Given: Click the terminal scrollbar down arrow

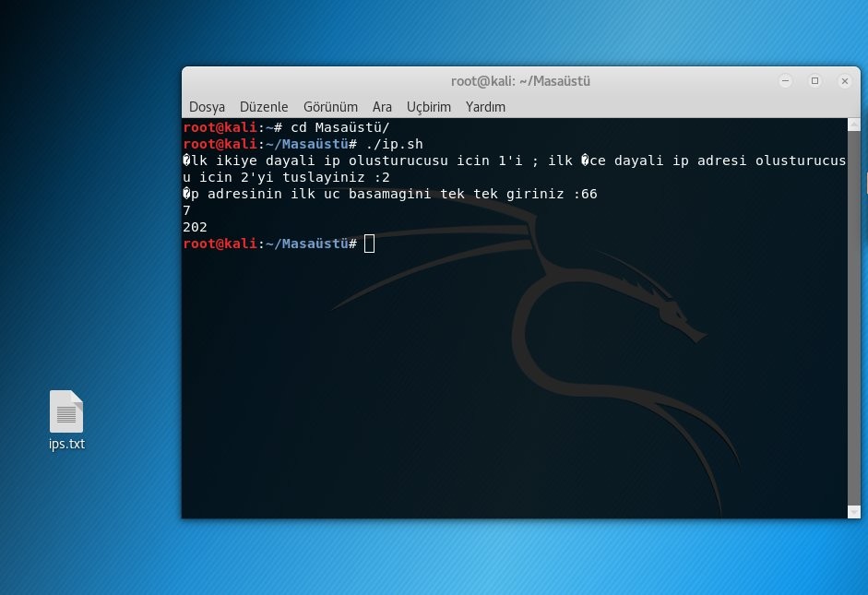Looking at the screenshot, I should [854, 512].
